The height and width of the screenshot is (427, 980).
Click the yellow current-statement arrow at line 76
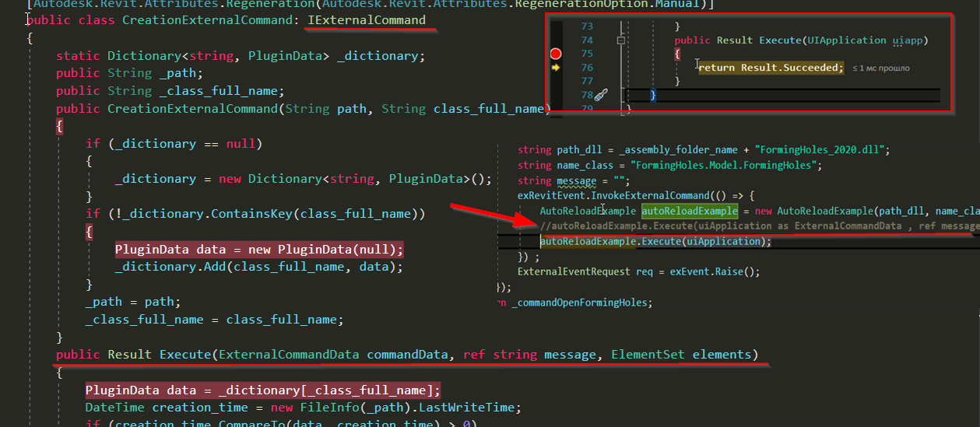click(556, 68)
